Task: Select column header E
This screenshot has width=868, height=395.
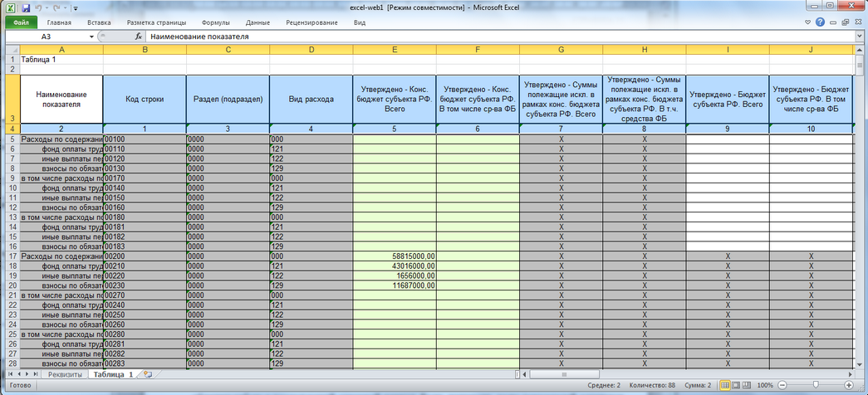Action: pyautogui.click(x=395, y=50)
